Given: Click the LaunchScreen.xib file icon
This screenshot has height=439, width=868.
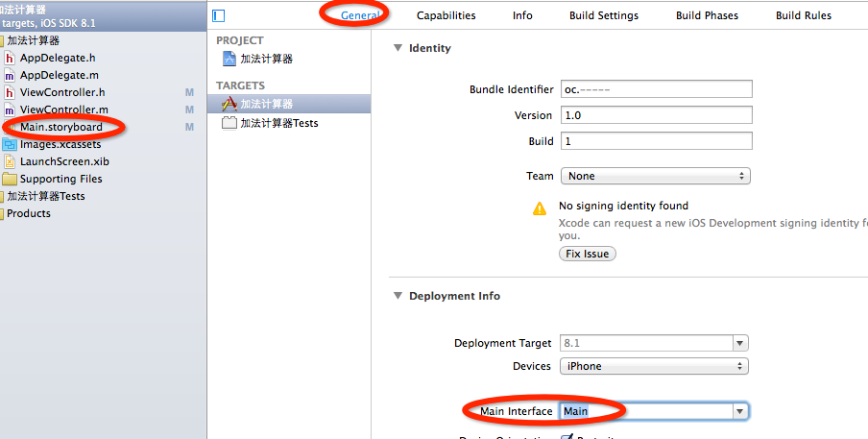Looking at the screenshot, I should pos(10,161).
